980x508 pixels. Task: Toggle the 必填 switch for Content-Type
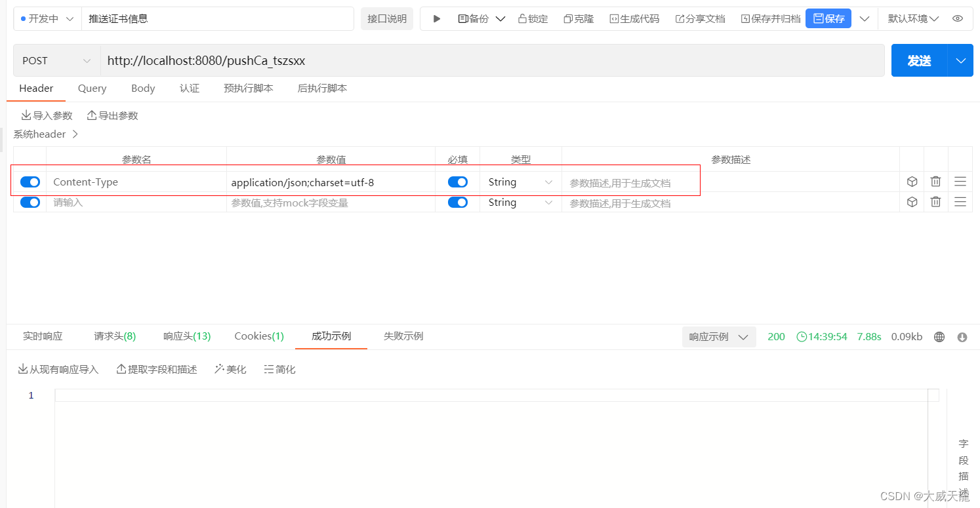point(458,182)
